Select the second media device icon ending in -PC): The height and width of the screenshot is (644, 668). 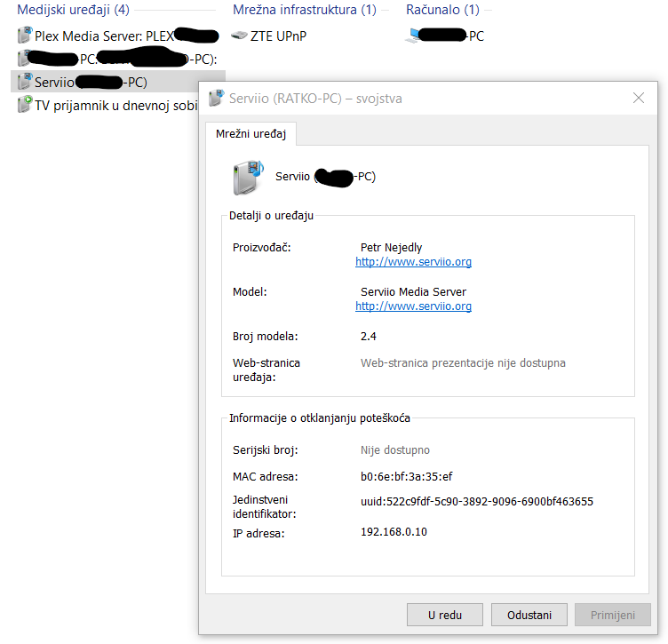[x=23, y=58]
